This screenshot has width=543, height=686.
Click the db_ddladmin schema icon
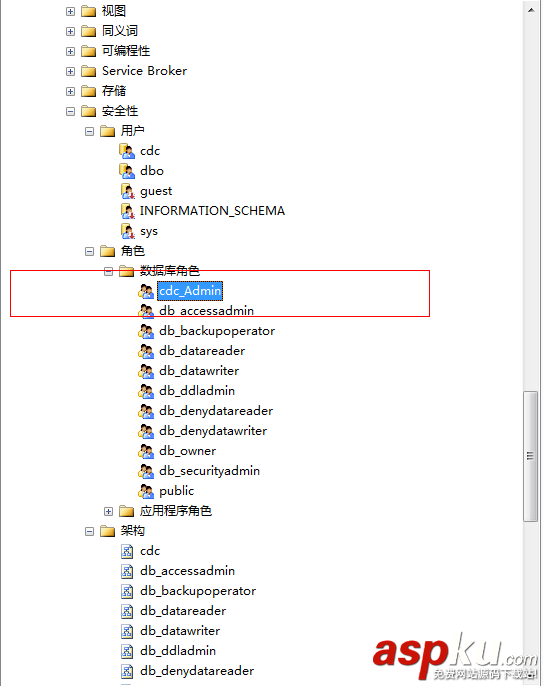(127, 651)
